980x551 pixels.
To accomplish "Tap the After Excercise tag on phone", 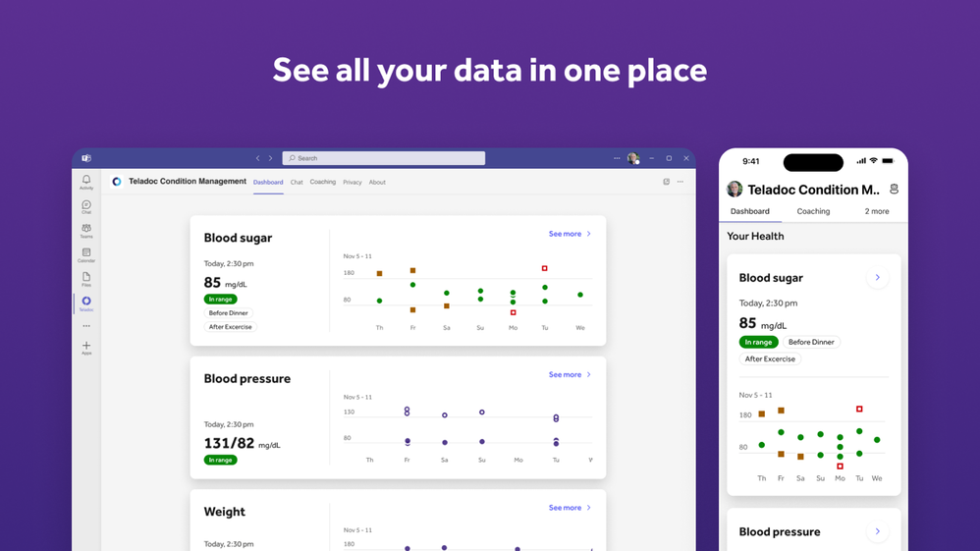I will pos(770,359).
